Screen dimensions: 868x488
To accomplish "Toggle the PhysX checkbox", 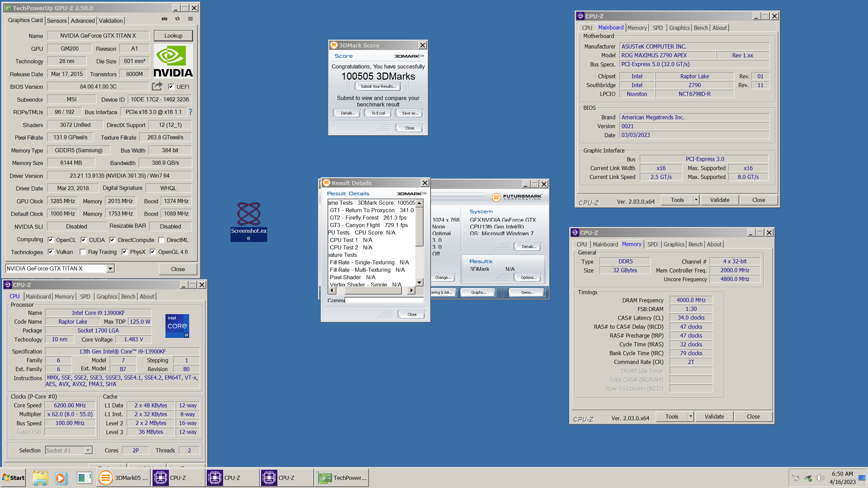I will coord(125,252).
